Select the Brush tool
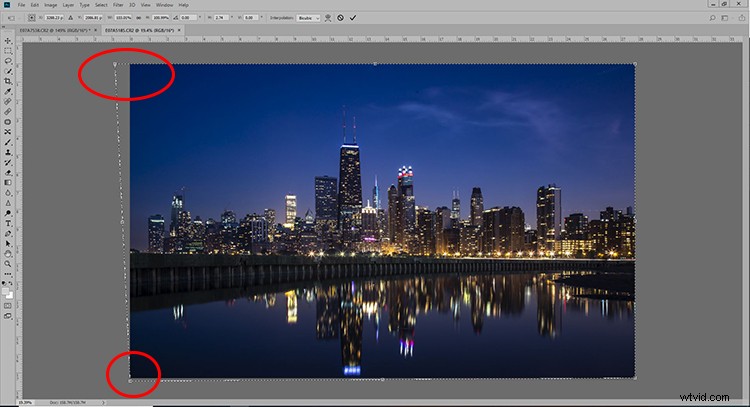The width and height of the screenshot is (750, 407). coord(8,142)
